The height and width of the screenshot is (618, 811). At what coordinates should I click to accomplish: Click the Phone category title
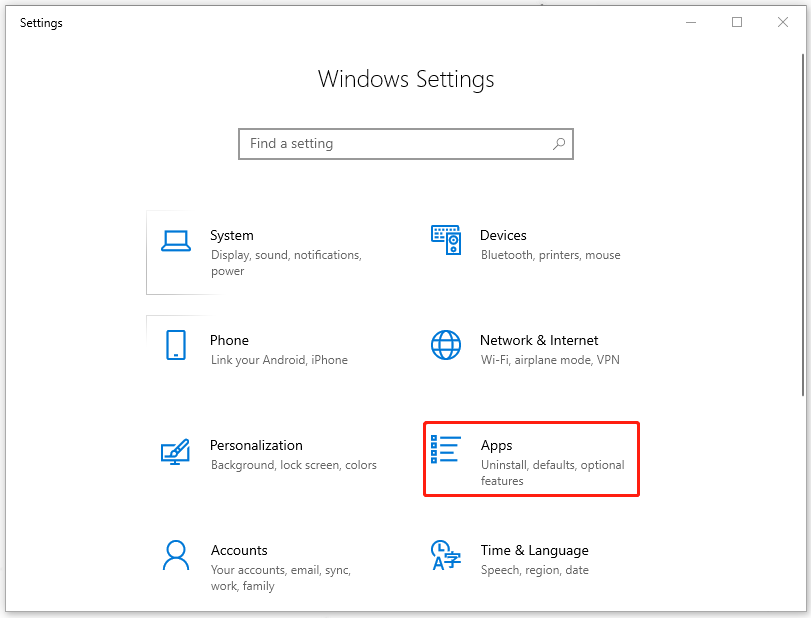point(229,340)
